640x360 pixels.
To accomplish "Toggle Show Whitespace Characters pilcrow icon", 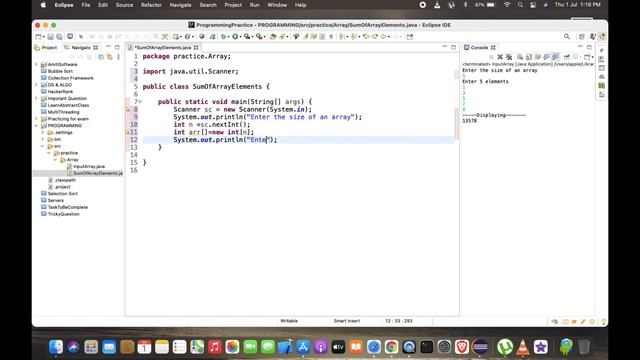I will tap(331, 37).
